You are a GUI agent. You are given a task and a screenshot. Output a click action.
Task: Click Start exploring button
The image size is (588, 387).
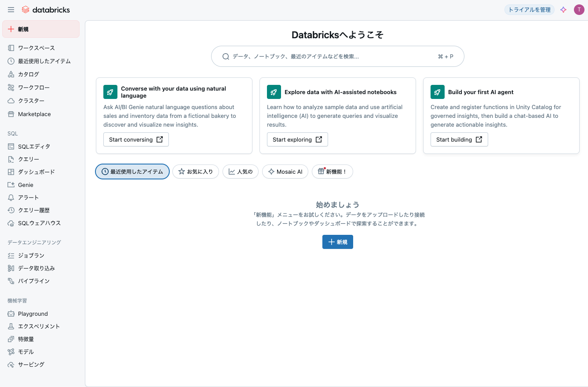(x=297, y=139)
